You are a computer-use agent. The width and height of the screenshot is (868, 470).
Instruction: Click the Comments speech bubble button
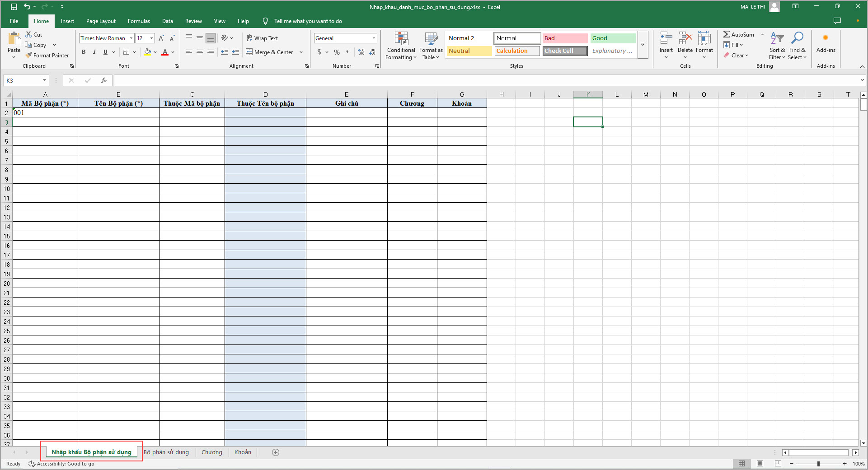[x=837, y=21]
